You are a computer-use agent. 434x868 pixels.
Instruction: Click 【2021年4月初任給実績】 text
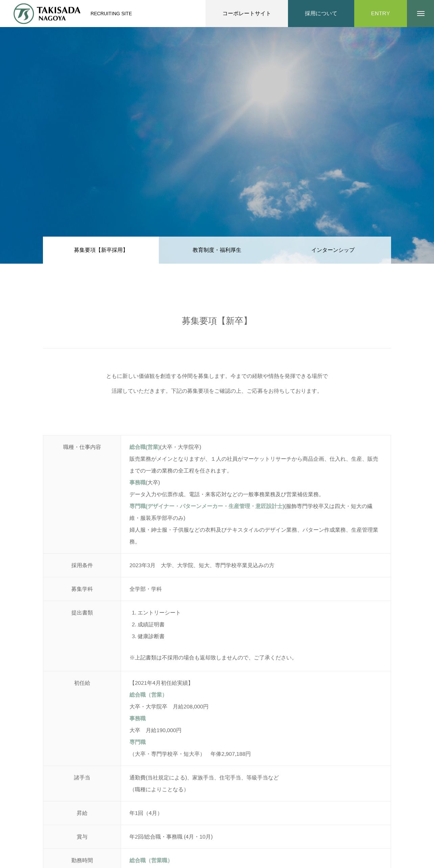pyautogui.click(x=161, y=683)
